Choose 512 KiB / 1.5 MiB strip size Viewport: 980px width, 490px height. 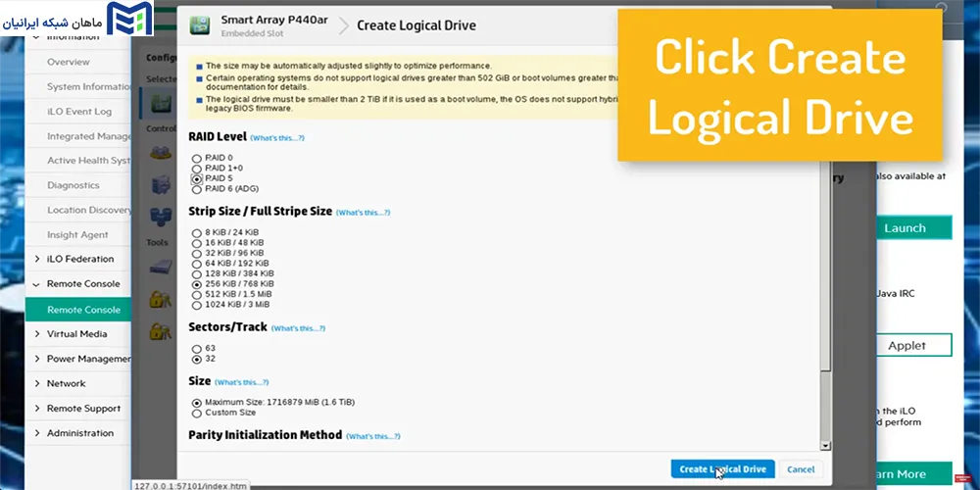pos(197,294)
